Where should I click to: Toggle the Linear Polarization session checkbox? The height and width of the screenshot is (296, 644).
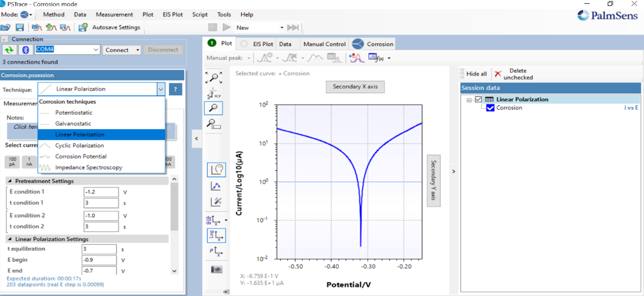478,100
